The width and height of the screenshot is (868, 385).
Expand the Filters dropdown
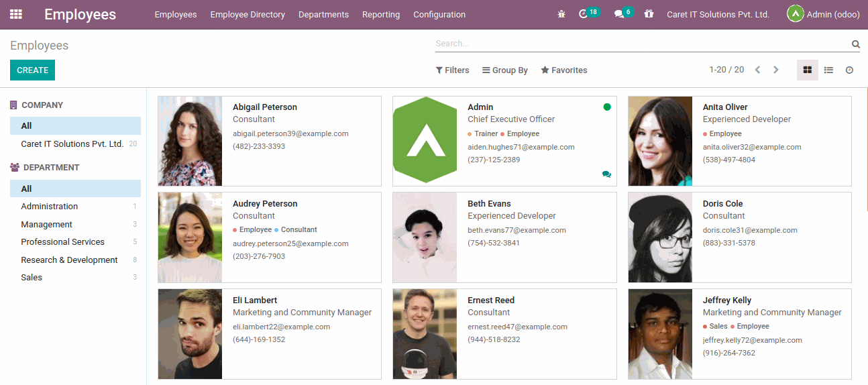tap(452, 70)
